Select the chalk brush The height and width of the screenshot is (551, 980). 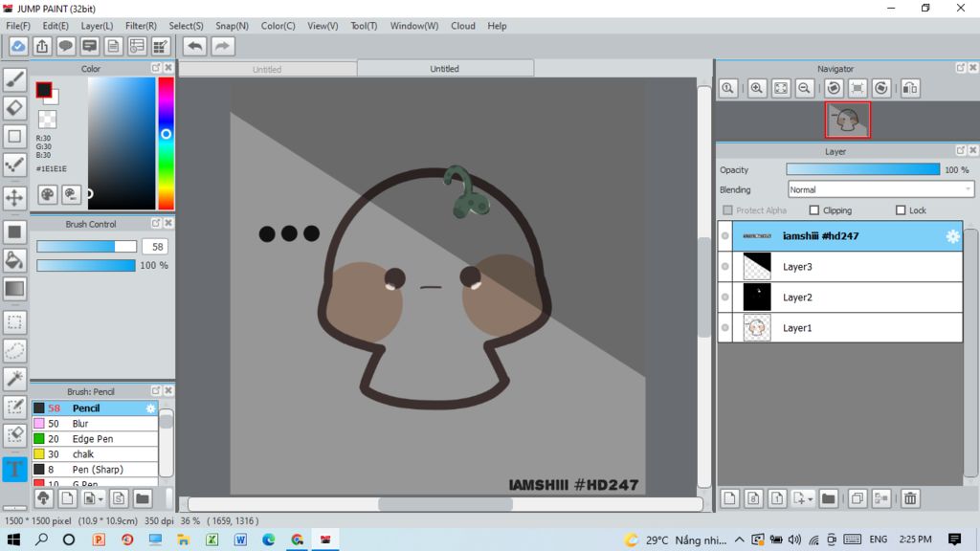pyautogui.click(x=95, y=454)
